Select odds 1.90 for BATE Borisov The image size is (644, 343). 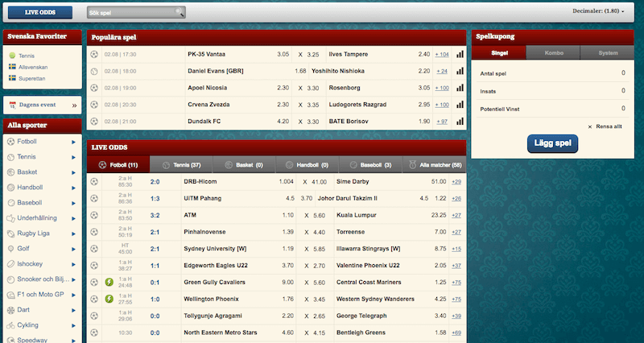[424, 122]
